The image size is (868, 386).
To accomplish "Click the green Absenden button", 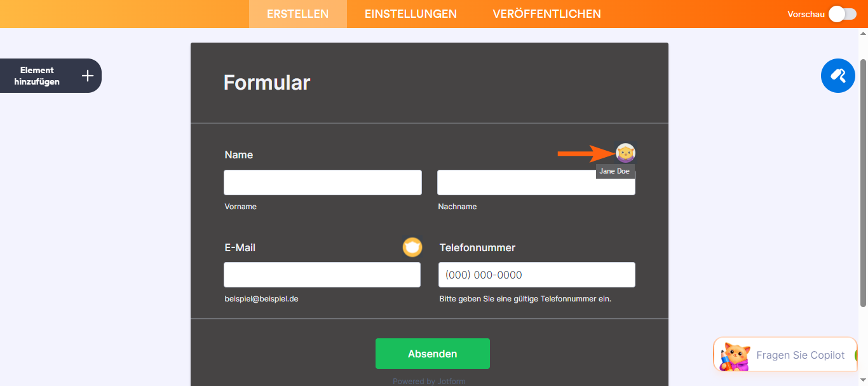I will [433, 354].
